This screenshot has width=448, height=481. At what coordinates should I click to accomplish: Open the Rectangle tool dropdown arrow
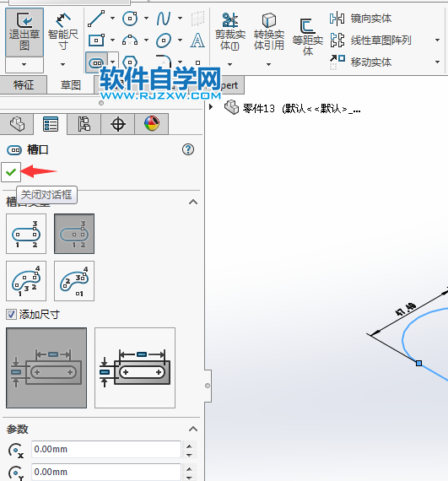(112, 40)
